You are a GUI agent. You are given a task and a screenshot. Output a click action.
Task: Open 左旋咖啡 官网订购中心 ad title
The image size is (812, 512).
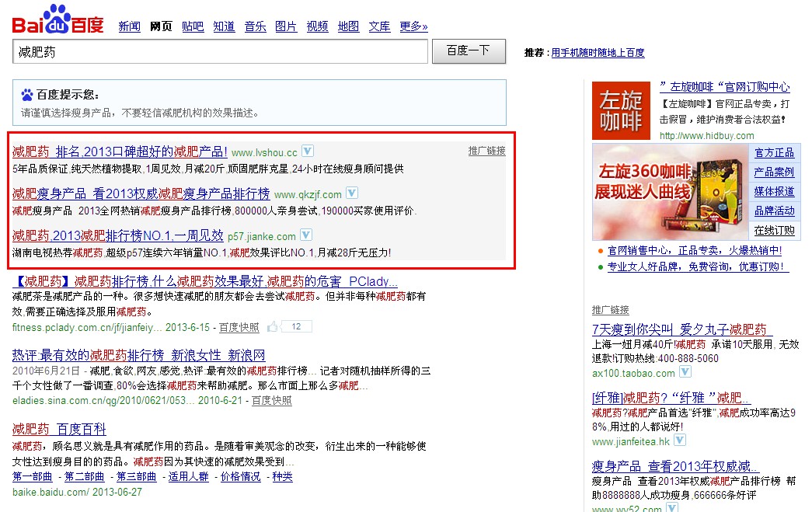pos(725,87)
